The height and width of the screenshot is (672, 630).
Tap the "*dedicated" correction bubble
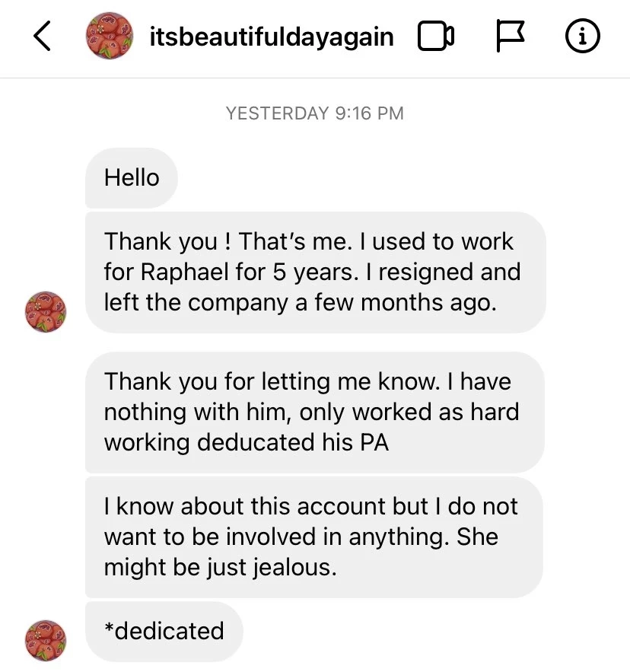[x=164, y=632]
